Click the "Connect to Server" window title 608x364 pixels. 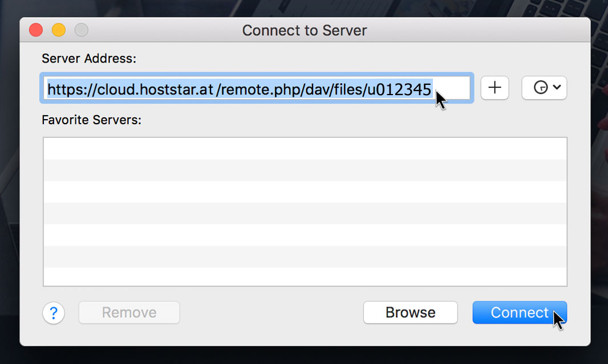[305, 30]
